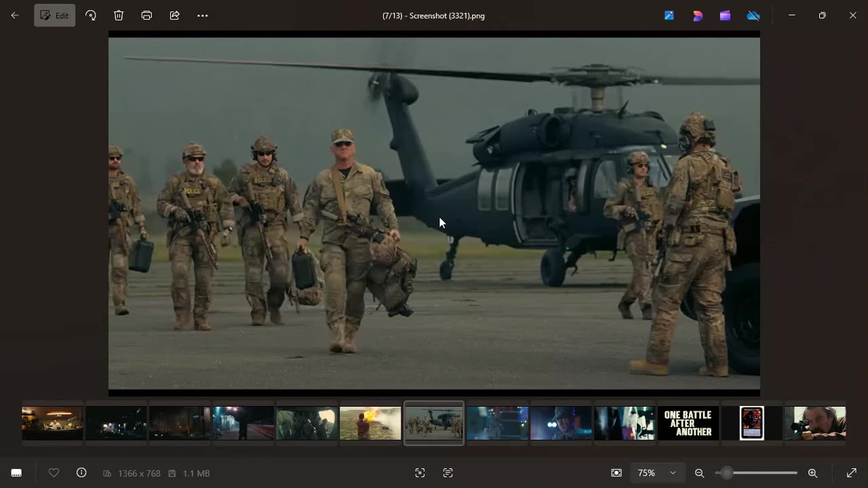The height and width of the screenshot is (488, 868).
Task: Select the explosion scene thumbnail in filmstrip
Action: point(370,424)
